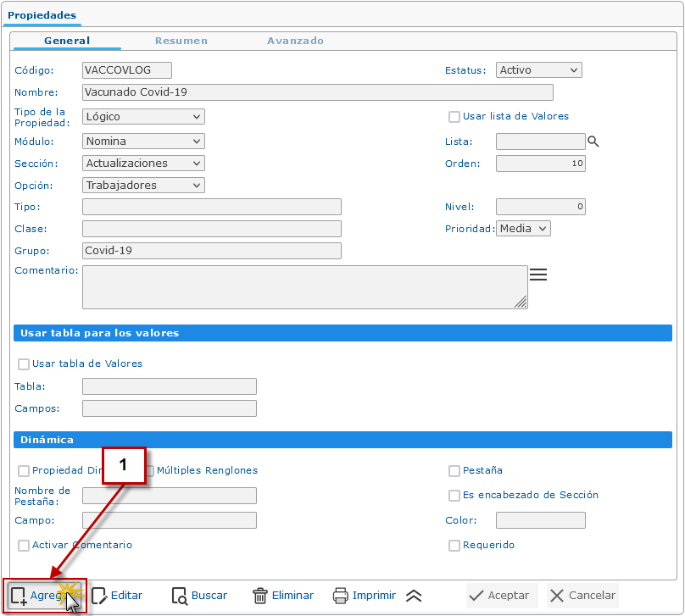This screenshot has width=685, height=616.
Task: Click the double chevron up icon
Action: (414, 596)
